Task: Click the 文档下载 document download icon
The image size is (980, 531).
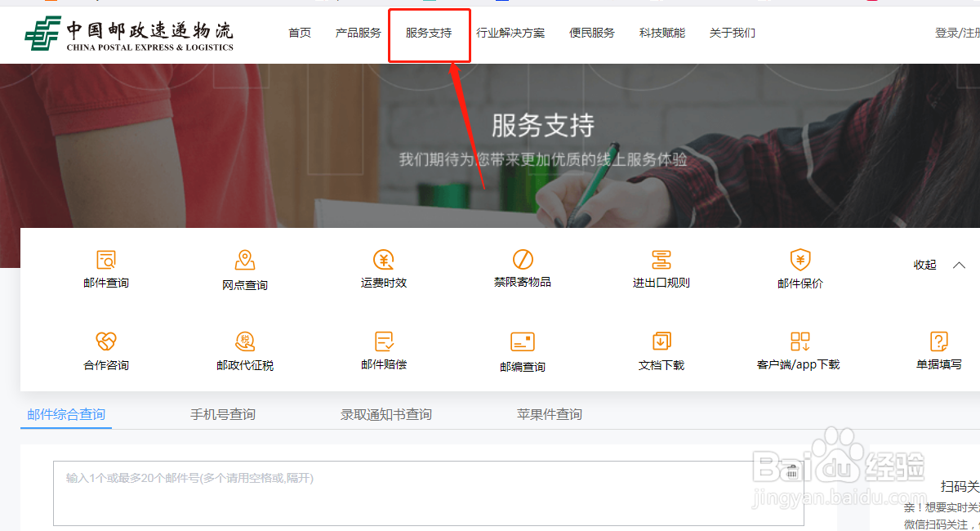Action: (661, 350)
